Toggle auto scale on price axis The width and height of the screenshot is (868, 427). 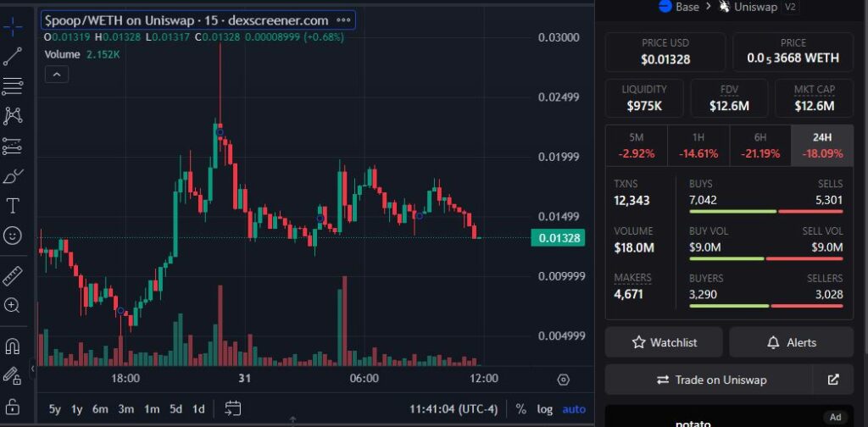pos(574,409)
